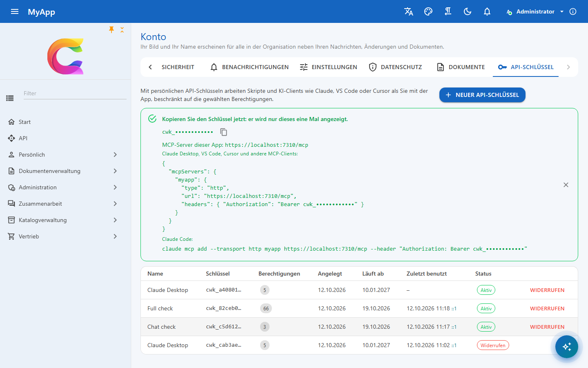Click the Läuft ab column header
Image resolution: width=588 pixels, height=368 pixels.
pyautogui.click(x=373, y=274)
